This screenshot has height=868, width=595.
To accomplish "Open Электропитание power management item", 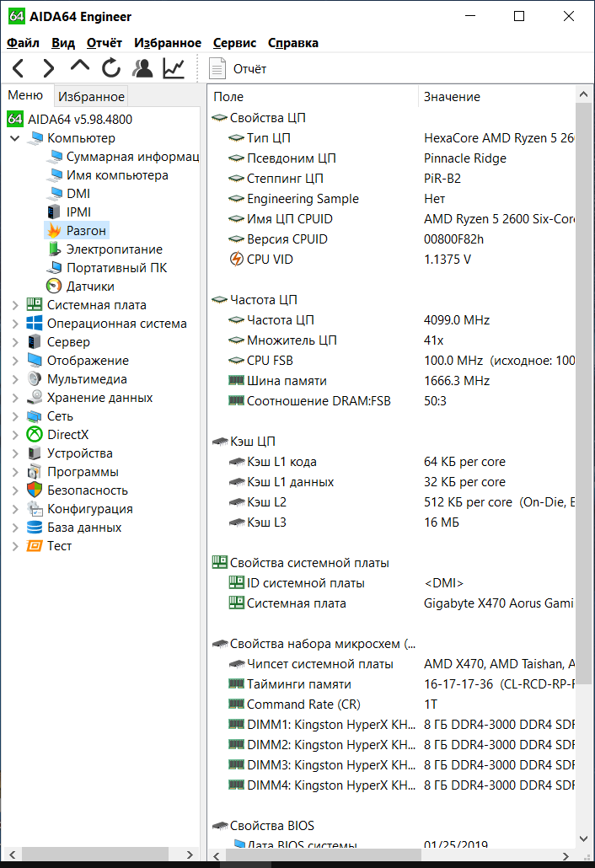I will click(x=114, y=249).
